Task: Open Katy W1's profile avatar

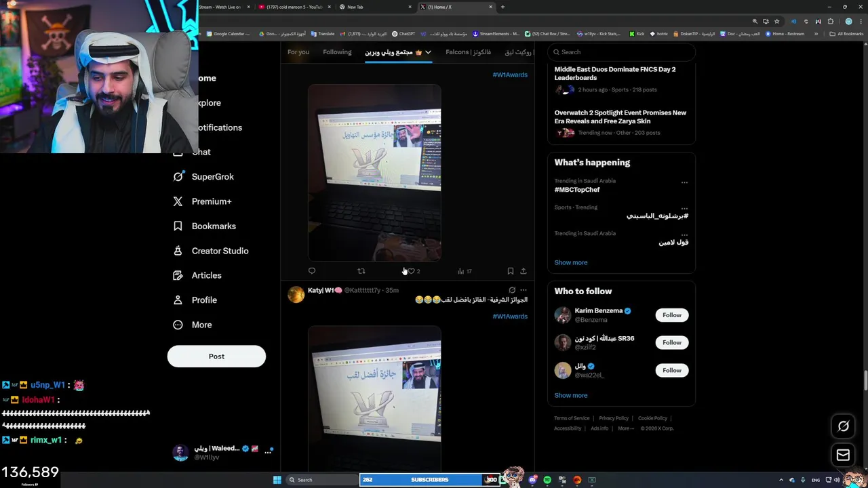Action: 296,295
